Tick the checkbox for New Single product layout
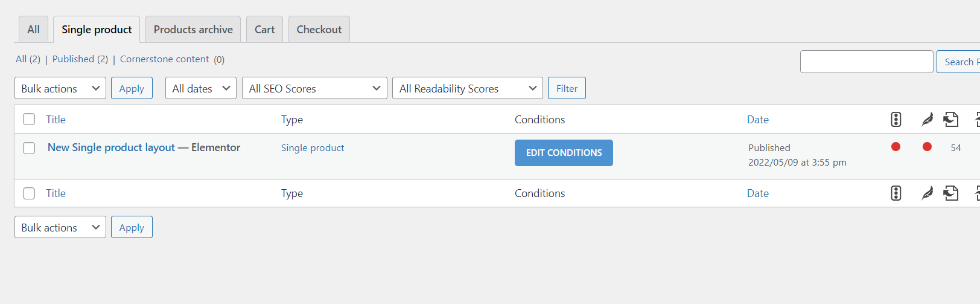The width and height of the screenshot is (980, 304). pyautogui.click(x=29, y=148)
